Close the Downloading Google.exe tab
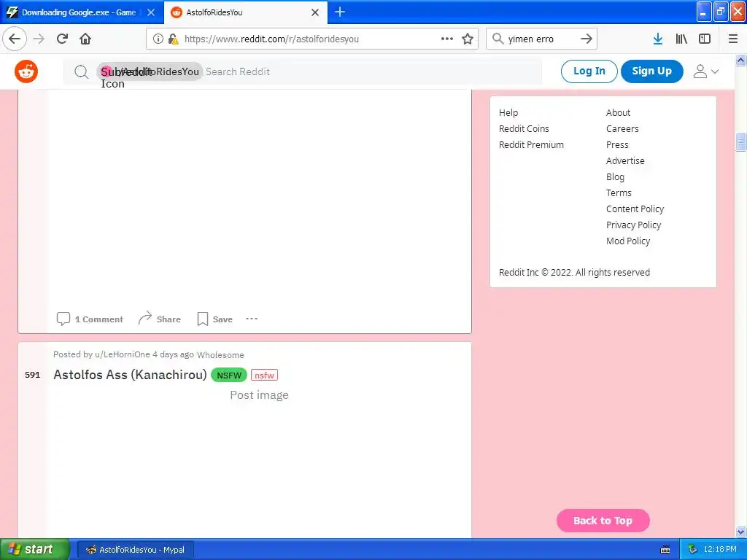Viewport: 747px width, 560px height. (151, 12)
